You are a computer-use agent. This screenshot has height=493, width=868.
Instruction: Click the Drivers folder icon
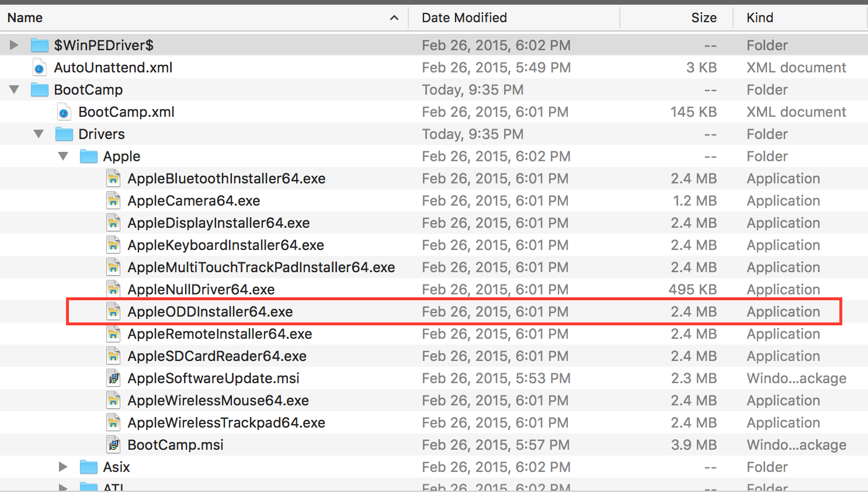(x=64, y=134)
